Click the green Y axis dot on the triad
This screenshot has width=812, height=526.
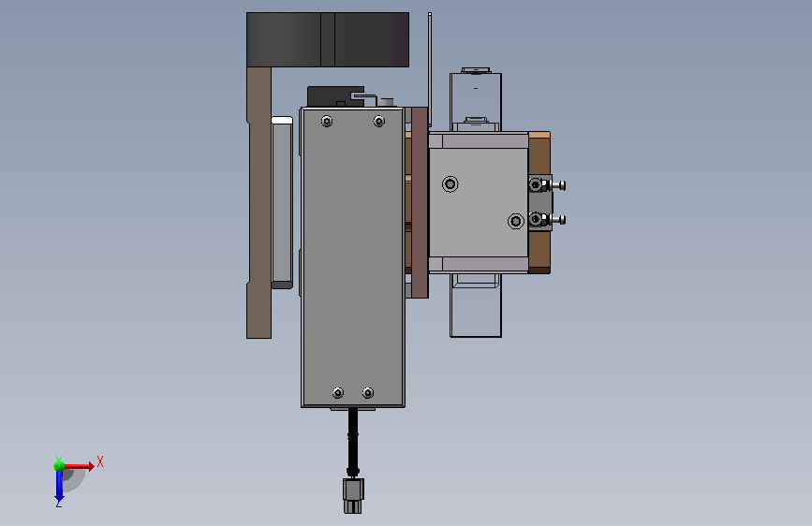pyautogui.click(x=59, y=466)
